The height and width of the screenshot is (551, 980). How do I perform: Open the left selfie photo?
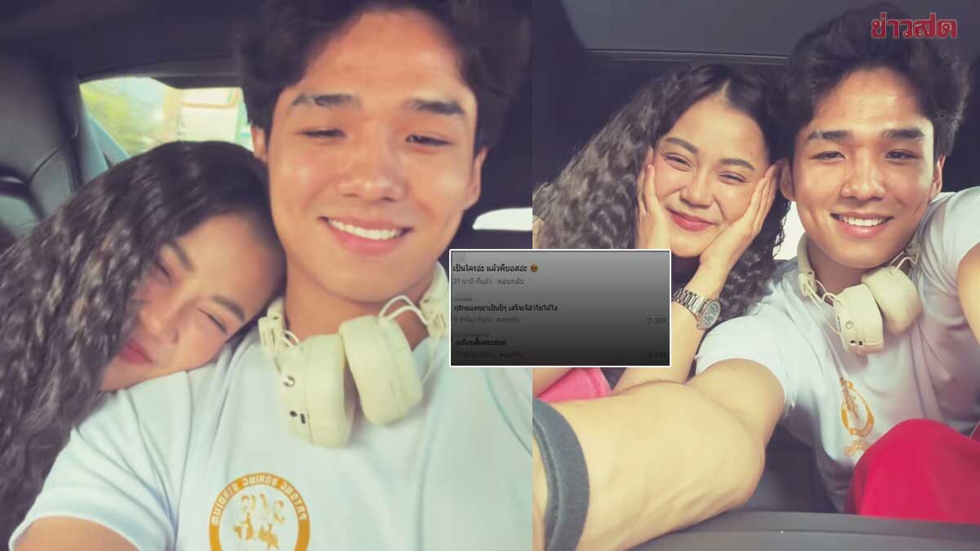(245, 163)
